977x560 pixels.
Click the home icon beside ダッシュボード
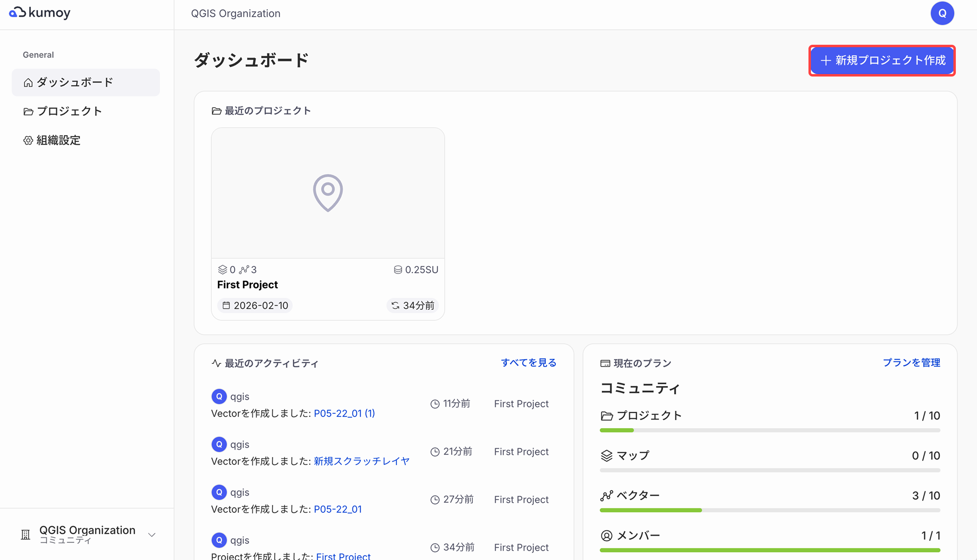[28, 82]
